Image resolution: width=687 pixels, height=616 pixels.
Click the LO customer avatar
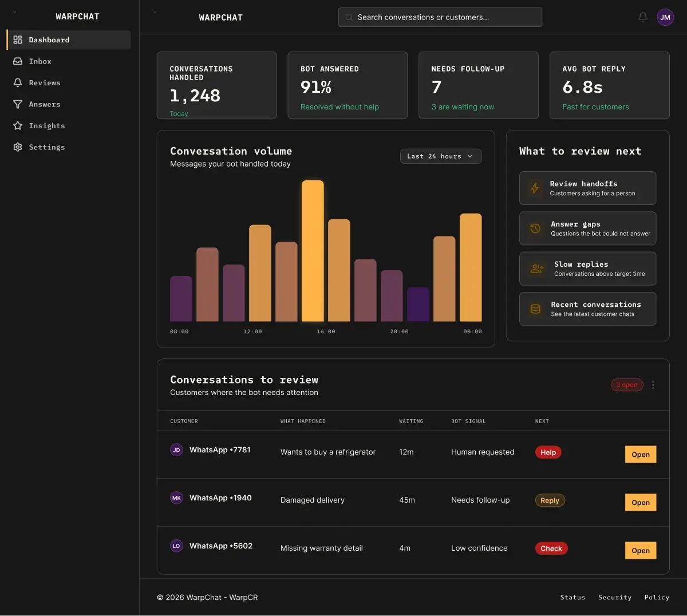(x=176, y=546)
